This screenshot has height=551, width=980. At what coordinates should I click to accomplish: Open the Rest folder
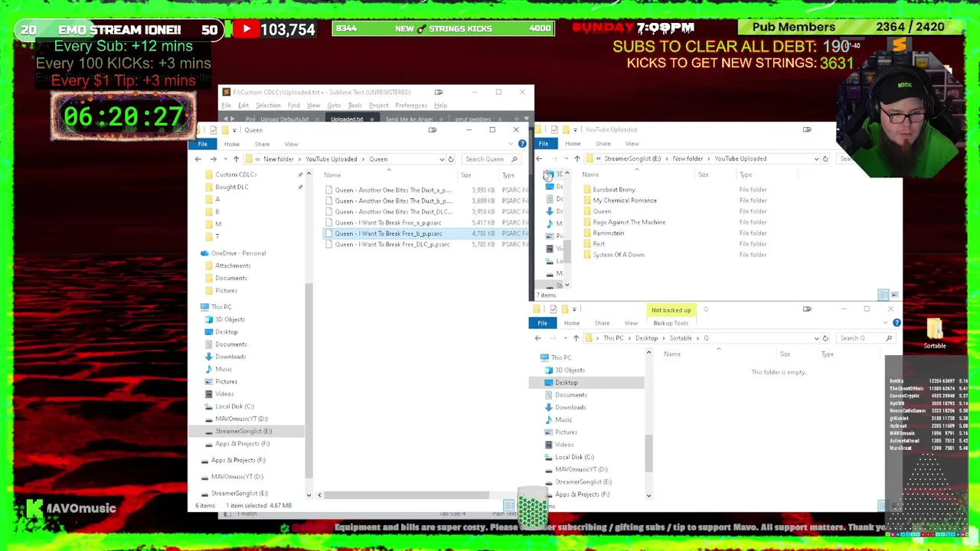599,244
